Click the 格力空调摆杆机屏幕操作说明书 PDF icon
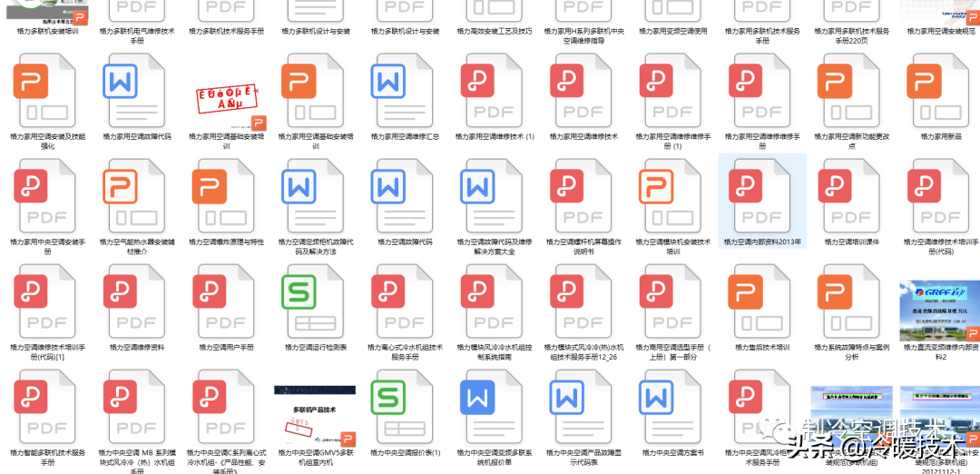This screenshot has height=474, width=980. 580,196
